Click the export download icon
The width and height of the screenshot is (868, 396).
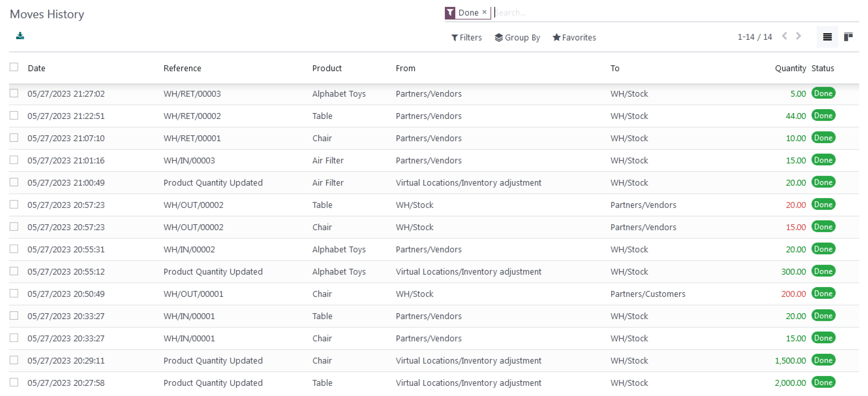pyautogui.click(x=20, y=36)
